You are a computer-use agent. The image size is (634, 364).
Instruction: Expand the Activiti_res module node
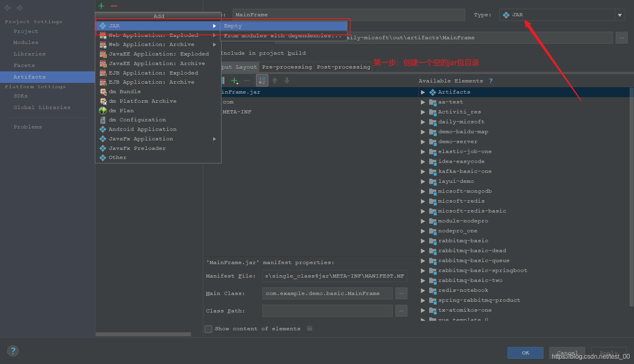(423, 112)
